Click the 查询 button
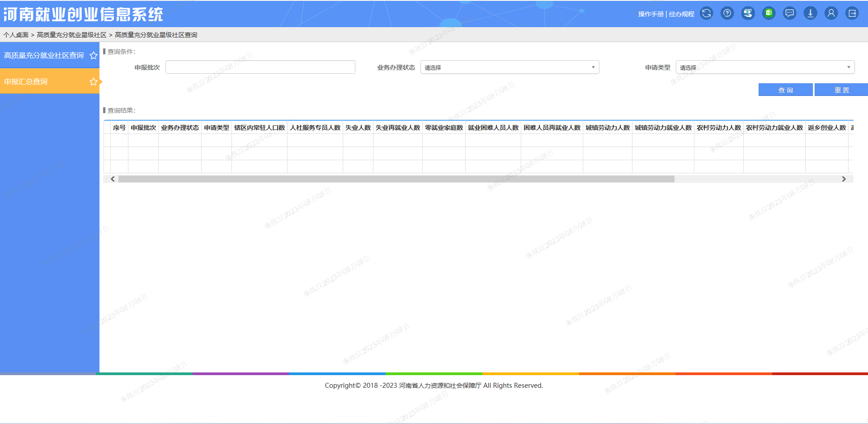Screen dimensions: 868x424 click(x=785, y=90)
